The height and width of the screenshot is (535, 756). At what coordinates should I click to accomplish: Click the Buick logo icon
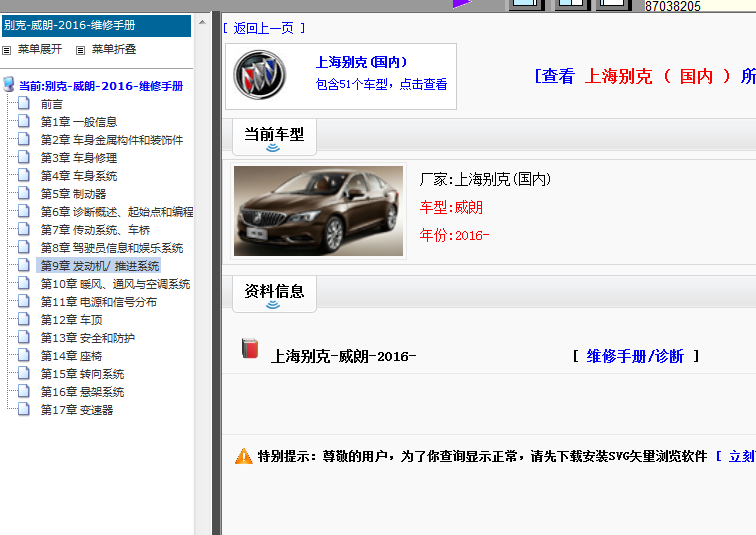[x=260, y=75]
